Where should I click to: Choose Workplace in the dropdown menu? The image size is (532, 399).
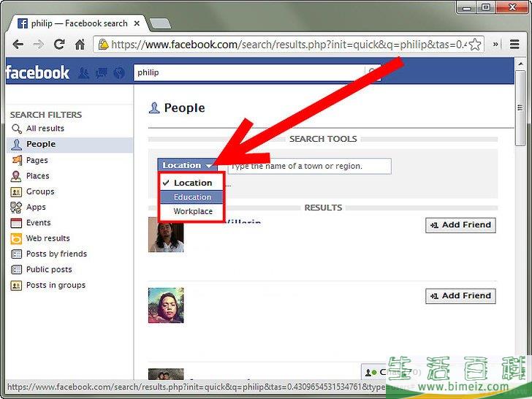pos(191,211)
